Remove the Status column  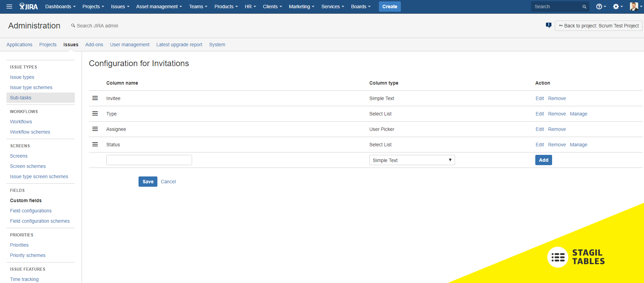point(557,145)
